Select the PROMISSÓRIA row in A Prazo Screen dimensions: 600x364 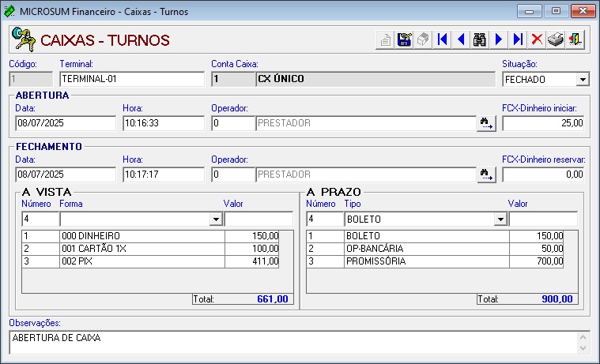point(435,261)
